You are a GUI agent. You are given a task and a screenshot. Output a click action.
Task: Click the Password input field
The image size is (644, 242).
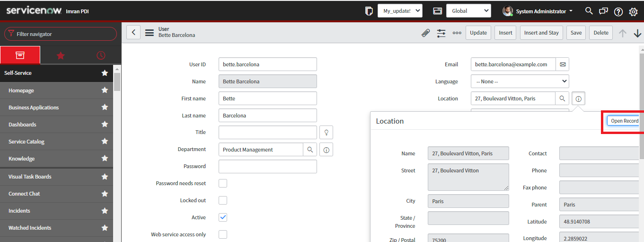(x=268, y=167)
